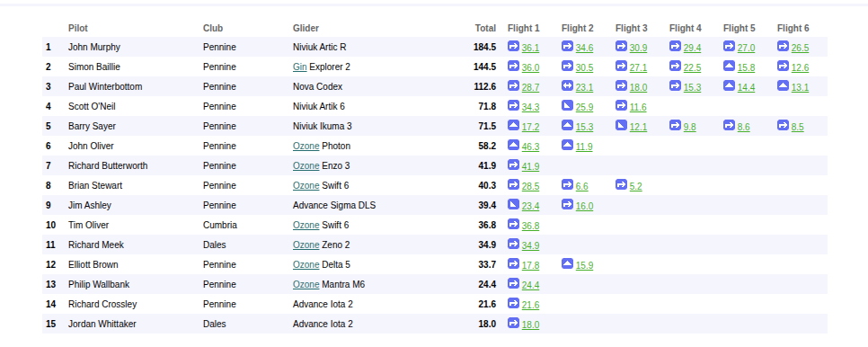The image size is (868, 347).
Task: Open Scott O'Neil's 34.3 flight link
Action: click(530, 107)
